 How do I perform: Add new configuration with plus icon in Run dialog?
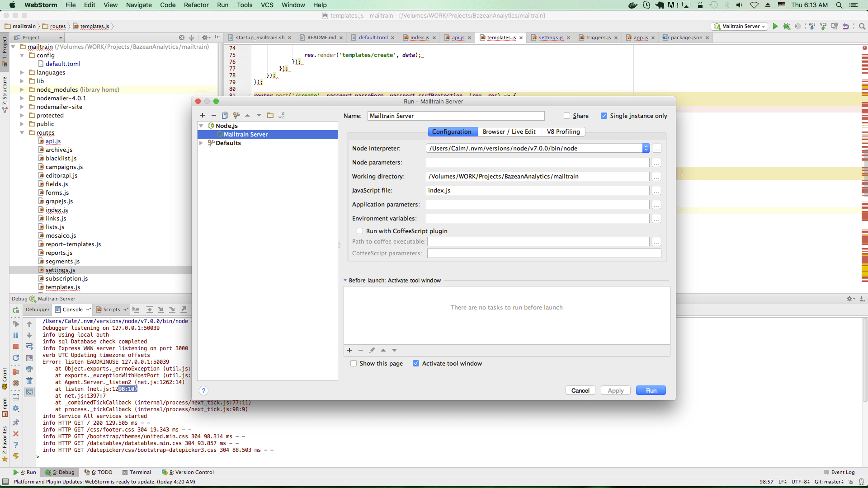point(203,115)
